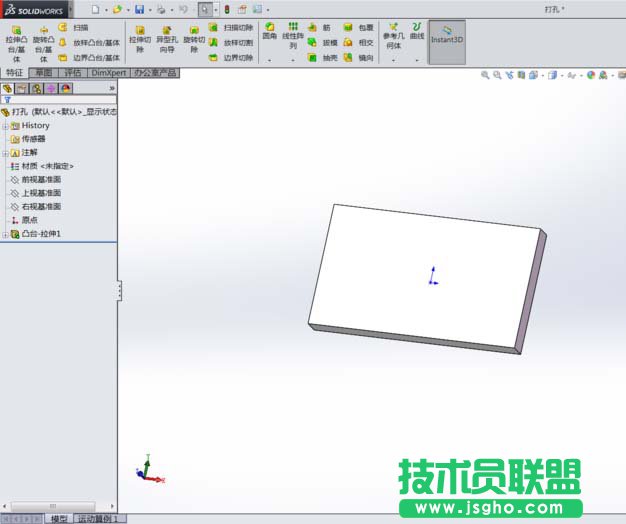The height and width of the screenshot is (524, 626).
Task: Open the file properties icon in top toolbar
Action: click(x=242, y=10)
